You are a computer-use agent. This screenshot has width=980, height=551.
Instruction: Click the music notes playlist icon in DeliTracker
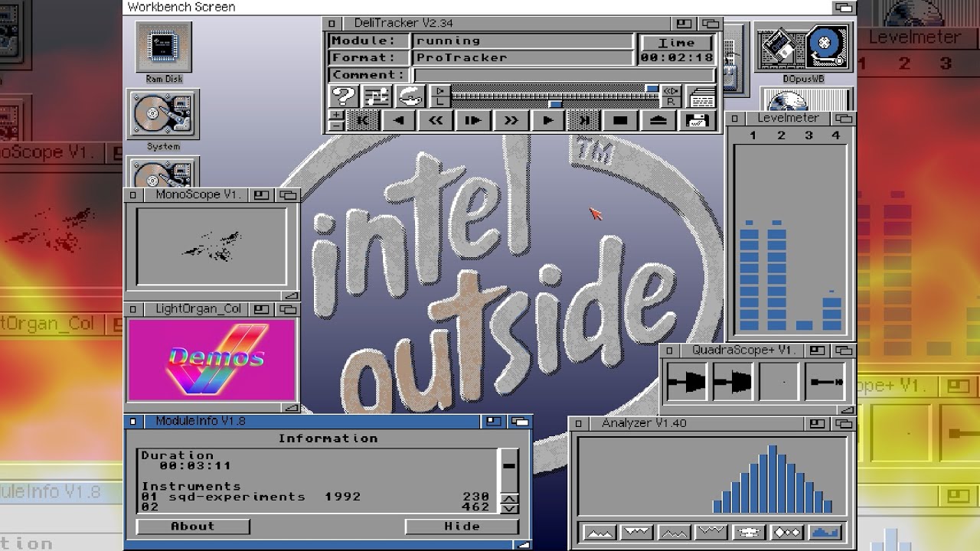pos(377,96)
